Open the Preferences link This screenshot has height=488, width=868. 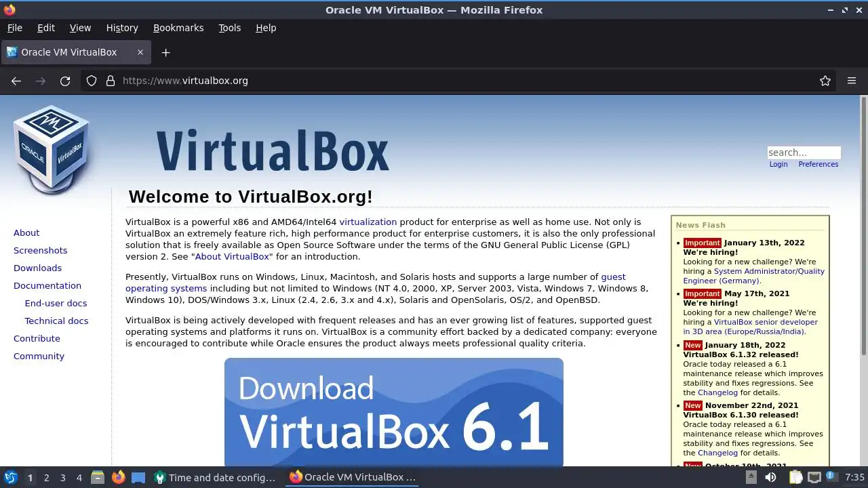coord(818,164)
